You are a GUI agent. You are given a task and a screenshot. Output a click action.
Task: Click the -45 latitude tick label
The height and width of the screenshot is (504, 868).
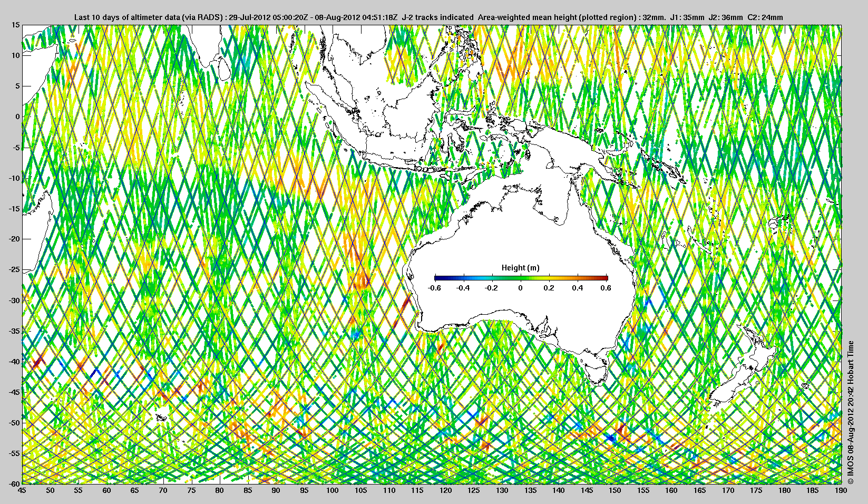pos(14,392)
